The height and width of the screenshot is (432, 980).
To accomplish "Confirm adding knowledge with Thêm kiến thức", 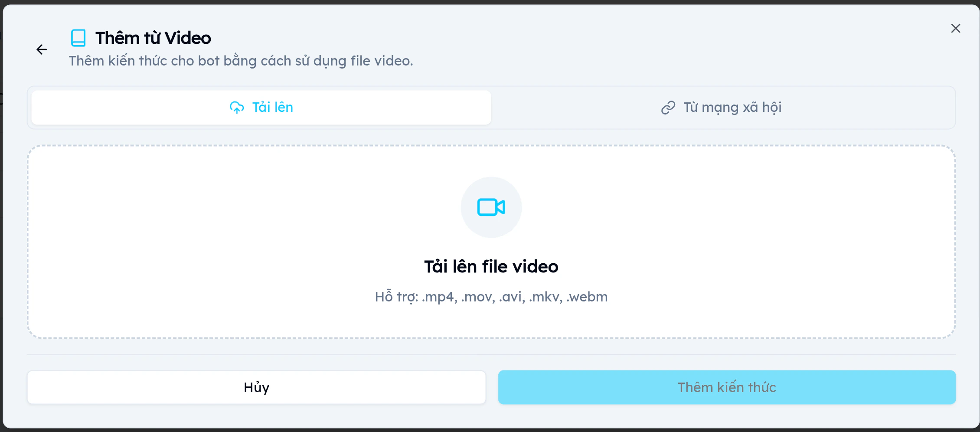I will [727, 387].
